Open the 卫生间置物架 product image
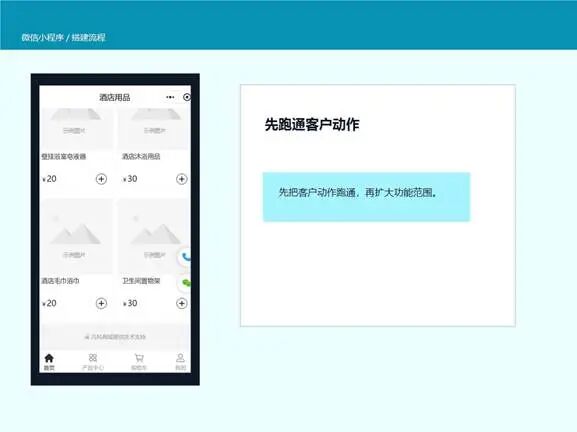 (x=154, y=236)
